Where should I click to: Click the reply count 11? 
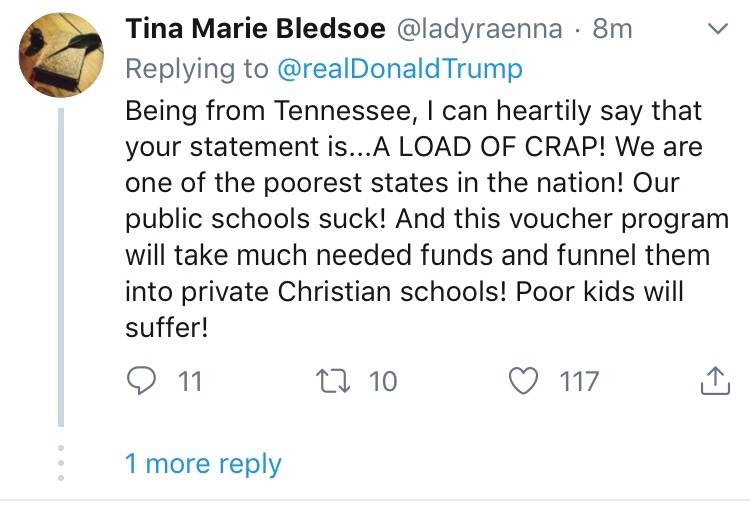tap(189, 381)
